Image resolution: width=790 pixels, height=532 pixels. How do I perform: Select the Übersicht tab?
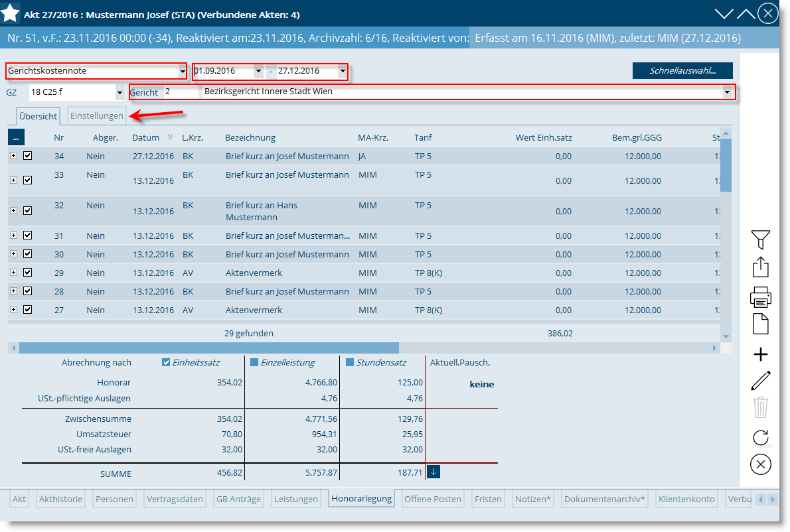coord(39,116)
